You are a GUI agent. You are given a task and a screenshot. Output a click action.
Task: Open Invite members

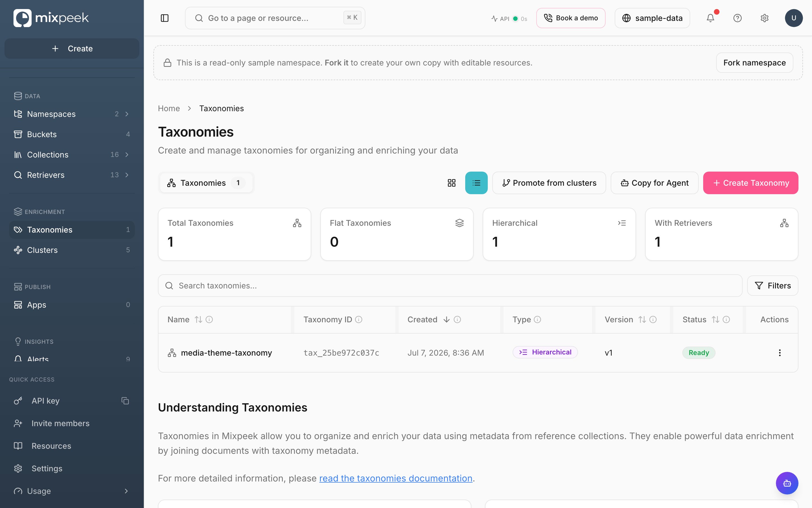(72, 423)
